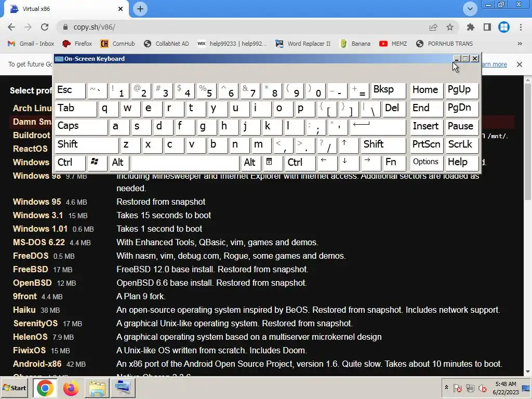Open the Firefox bookmark
Image resolution: width=532 pixels, height=399 pixels.
pos(77,44)
